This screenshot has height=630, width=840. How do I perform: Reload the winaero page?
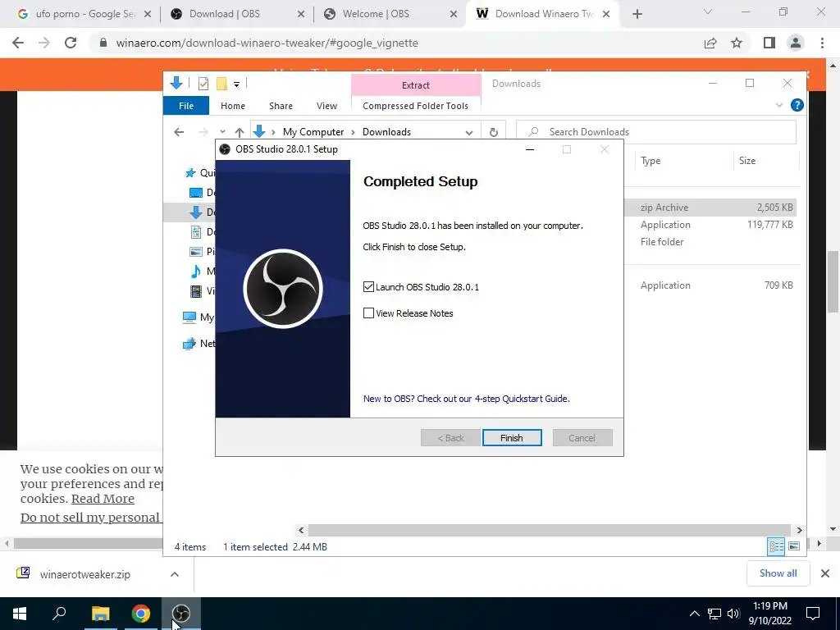coord(71,43)
